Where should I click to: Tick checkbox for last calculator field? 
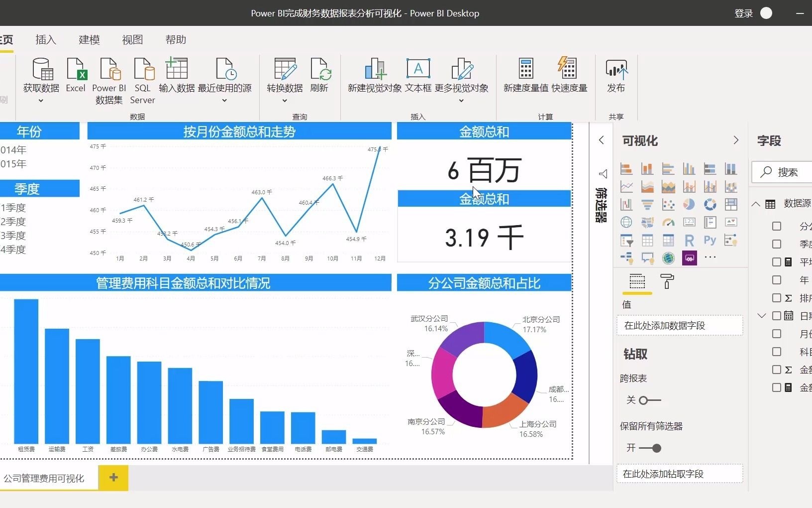point(777,387)
